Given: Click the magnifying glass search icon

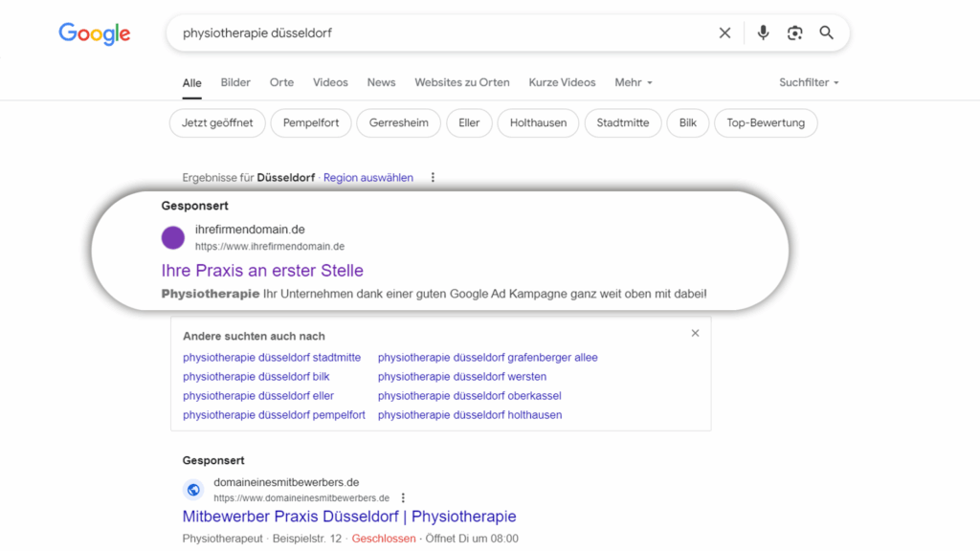Looking at the screenshot, I should click(x=827, y=33).
